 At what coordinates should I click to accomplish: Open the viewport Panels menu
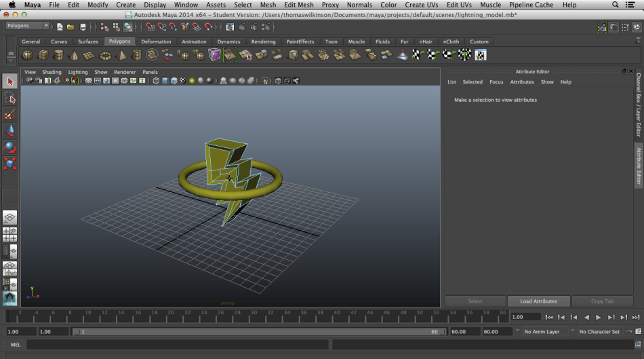click(x=150, y=72)
